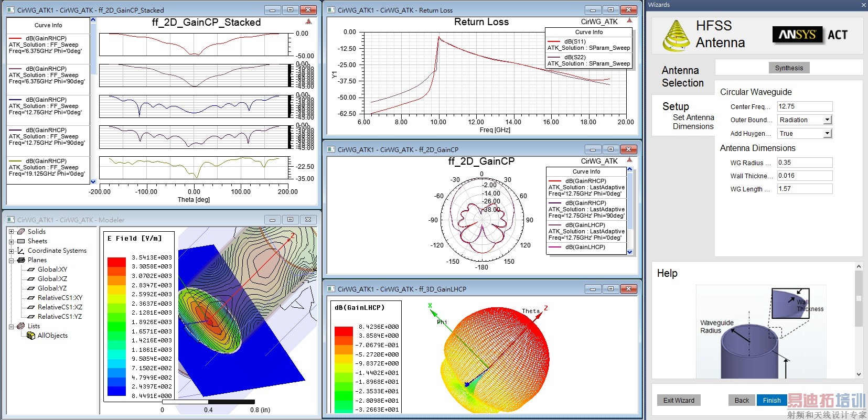Click the WG Length input field
Image resolution: width=868 pixels, height=420 pixels.
(805, 189)
